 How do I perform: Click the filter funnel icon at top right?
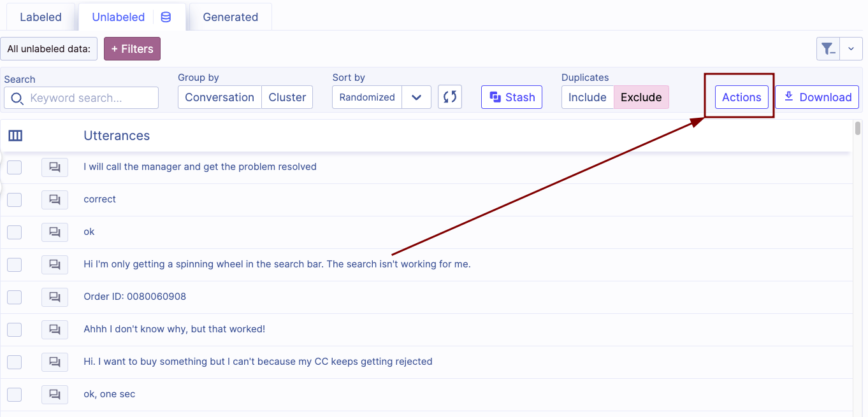(828, 48)
